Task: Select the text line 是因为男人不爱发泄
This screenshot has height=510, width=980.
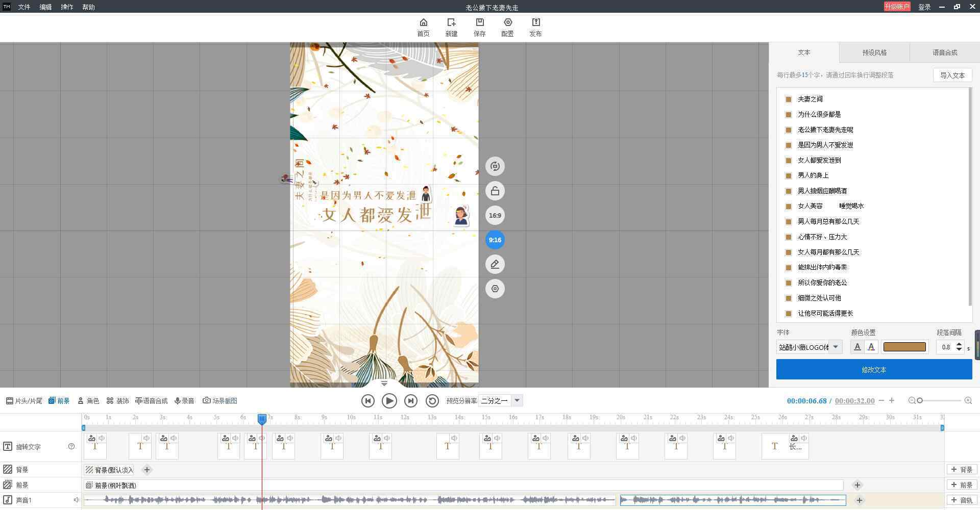Action: click(x=825, y=145)
